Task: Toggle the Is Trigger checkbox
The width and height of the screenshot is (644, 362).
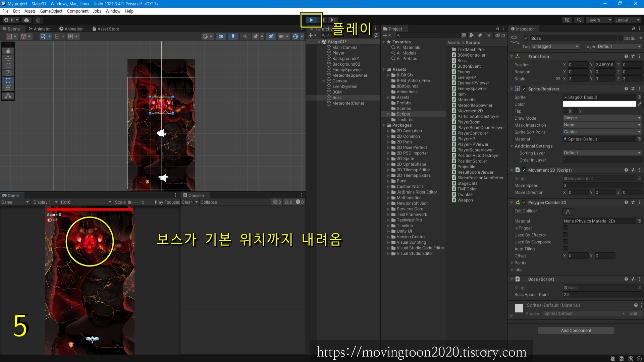Action: pyautogui.click(x=565, y=228)
